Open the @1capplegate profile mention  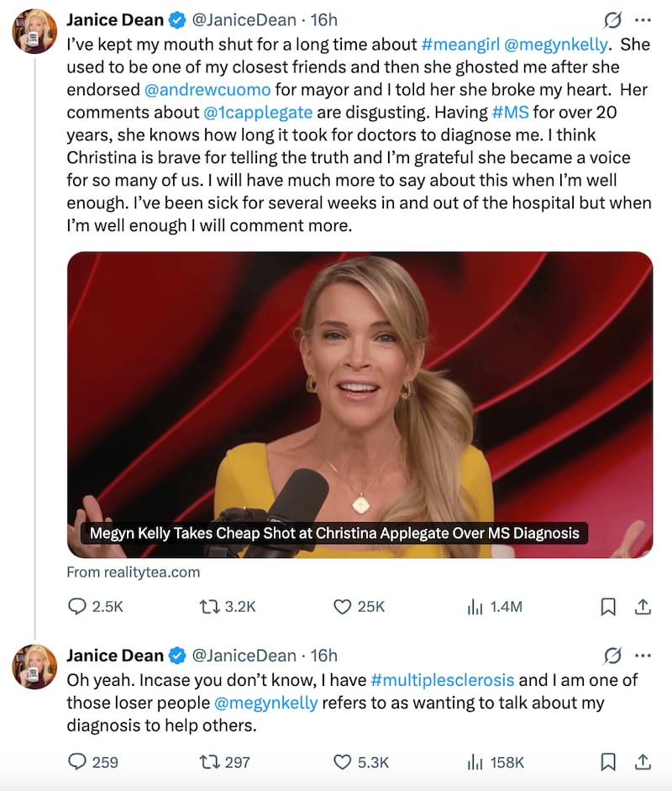coord(258,113)
